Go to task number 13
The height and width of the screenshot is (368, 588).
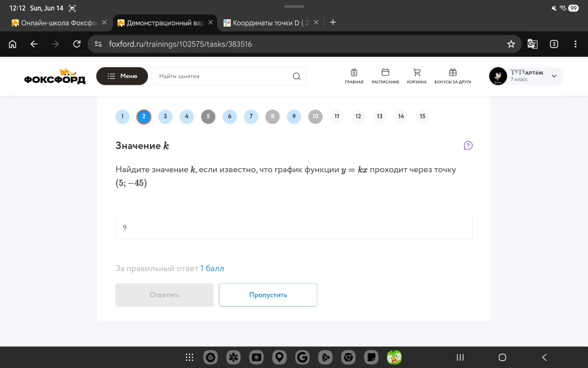(380, 116)
